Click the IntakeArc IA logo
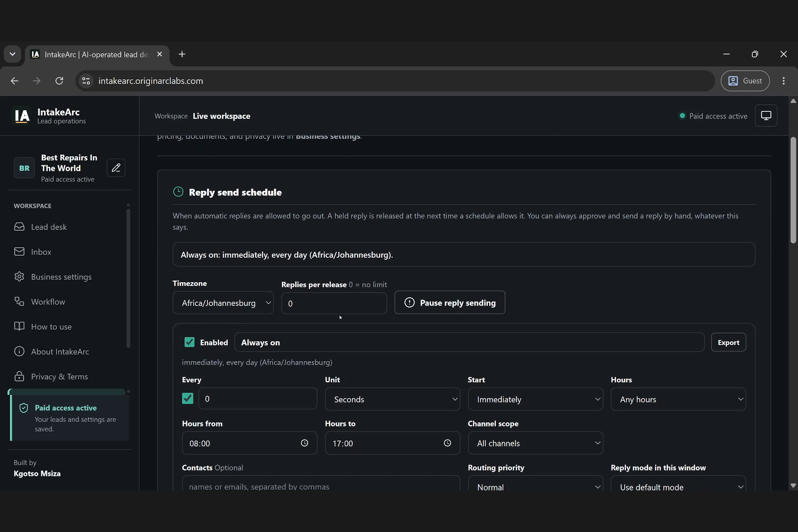The height and width of the screenshot is (532, 798). pos(22,116)
